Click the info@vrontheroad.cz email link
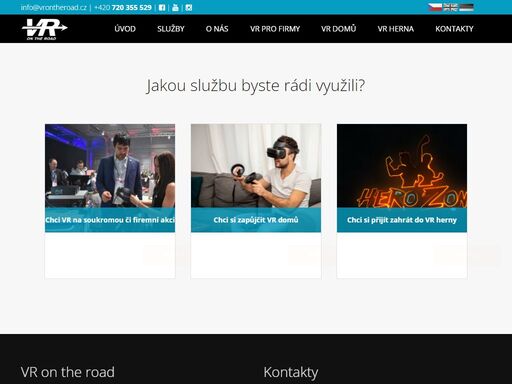Screen dimensions: 512x384 click(x=54, y=8)
